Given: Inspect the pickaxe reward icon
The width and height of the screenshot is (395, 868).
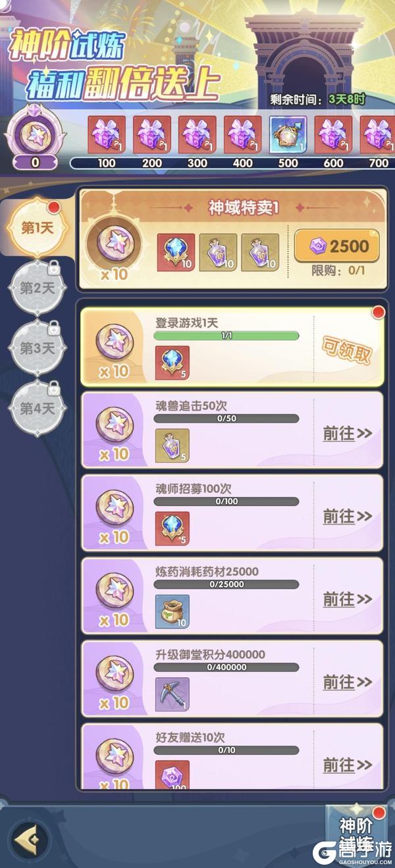Looking at the screenshot, I should point(172,694).
